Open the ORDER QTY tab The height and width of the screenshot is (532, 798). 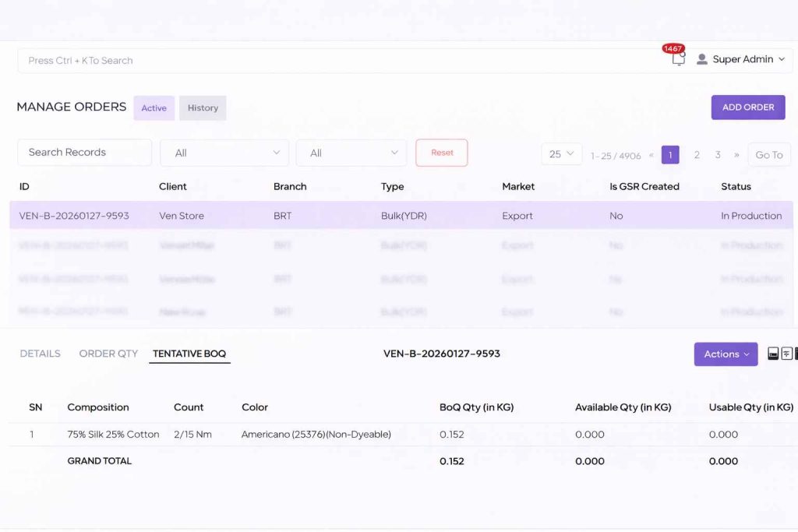[108, 354]
